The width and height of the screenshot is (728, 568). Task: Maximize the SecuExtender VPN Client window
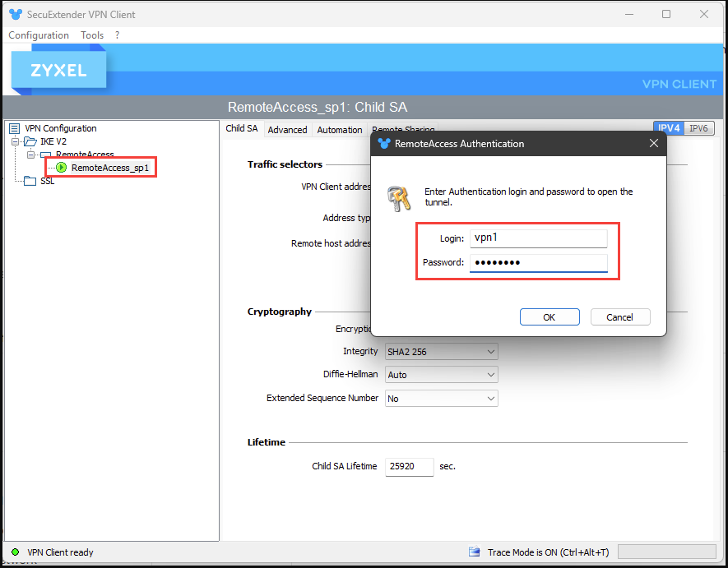coord(666,15)
